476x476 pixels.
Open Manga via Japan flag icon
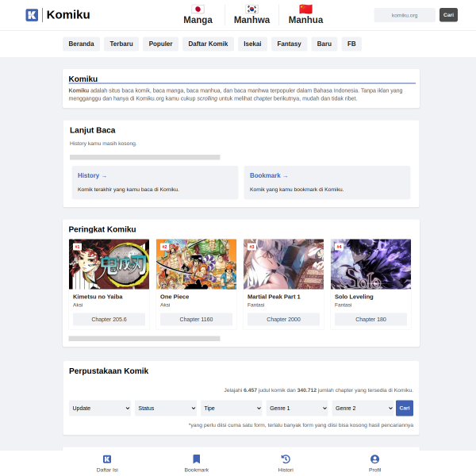pos(198,9)
